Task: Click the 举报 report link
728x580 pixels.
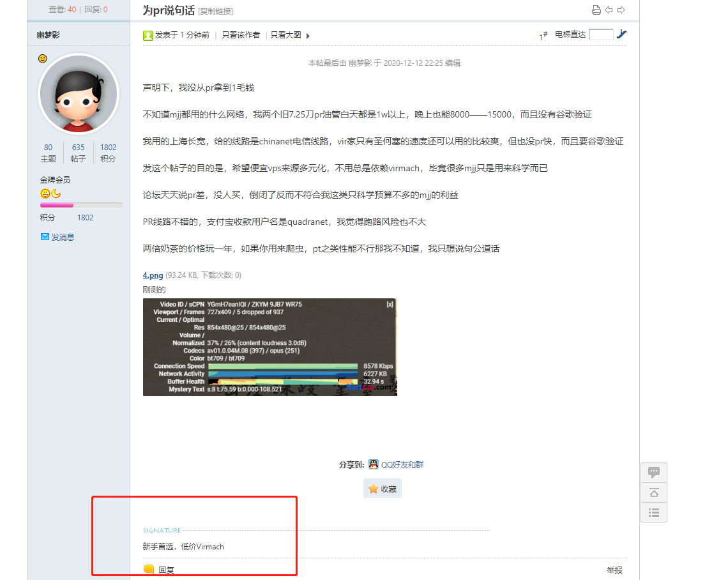Action: (x=614, y=570)
